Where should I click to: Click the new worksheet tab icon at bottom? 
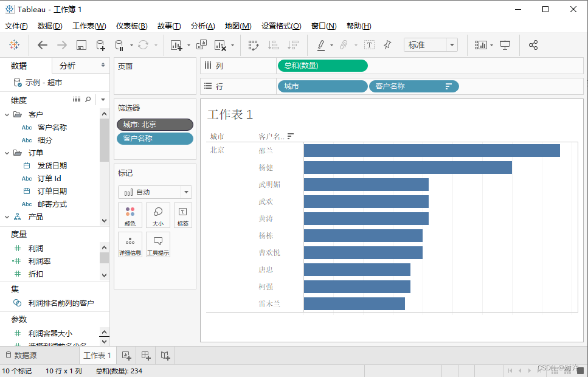[126, 355]
